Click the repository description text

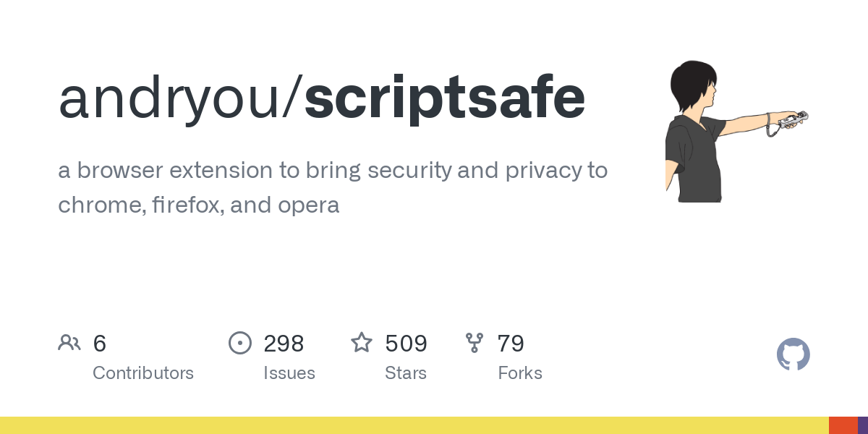pos(333,187)
